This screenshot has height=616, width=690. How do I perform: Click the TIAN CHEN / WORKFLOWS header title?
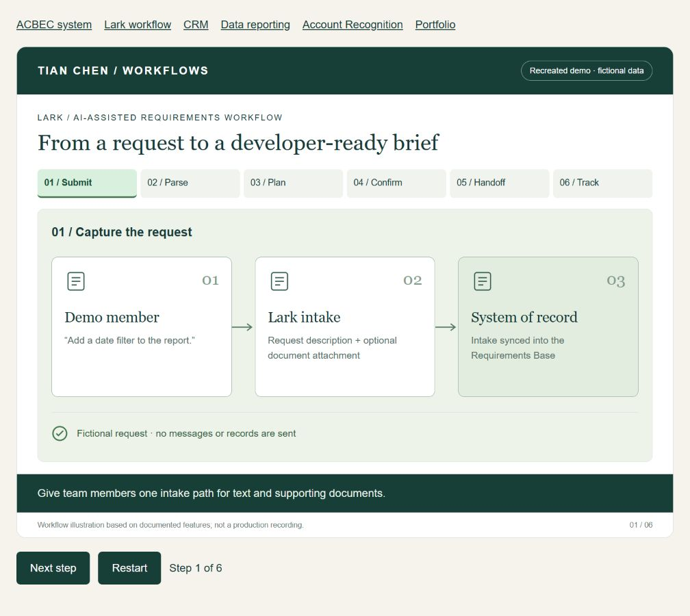[x=123, y=71]
